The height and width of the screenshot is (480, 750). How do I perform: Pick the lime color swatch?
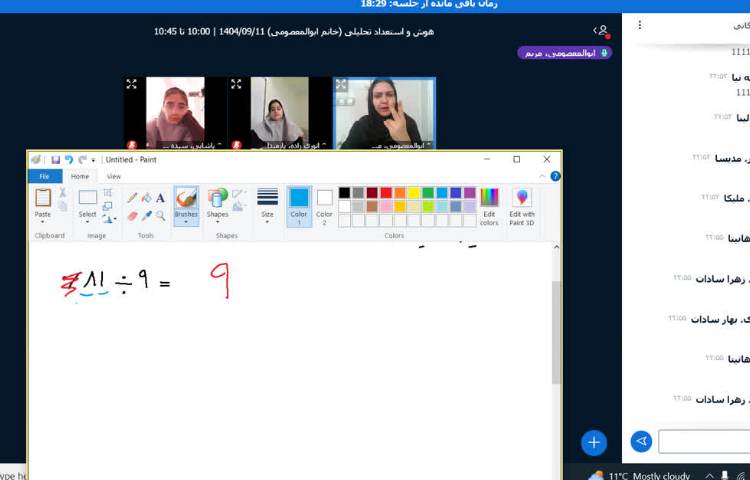tap(428, 206)
